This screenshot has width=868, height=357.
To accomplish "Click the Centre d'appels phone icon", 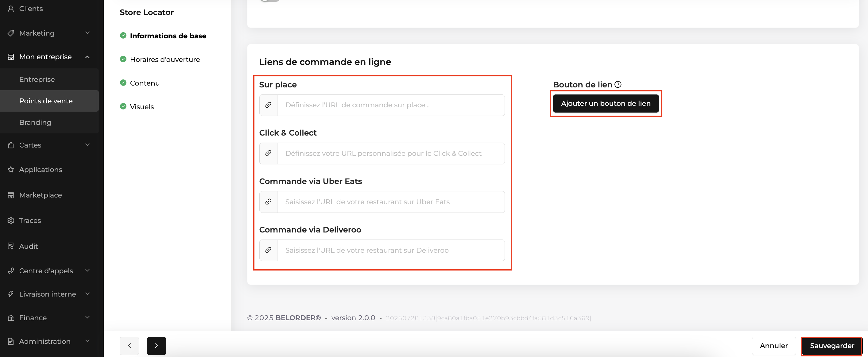I will 11,271.
